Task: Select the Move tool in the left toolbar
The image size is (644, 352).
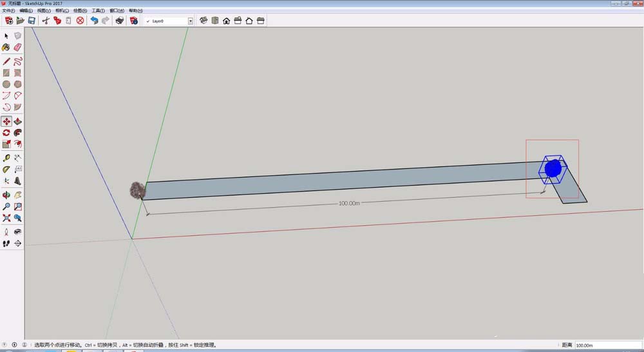Action: tap(6, 121)
